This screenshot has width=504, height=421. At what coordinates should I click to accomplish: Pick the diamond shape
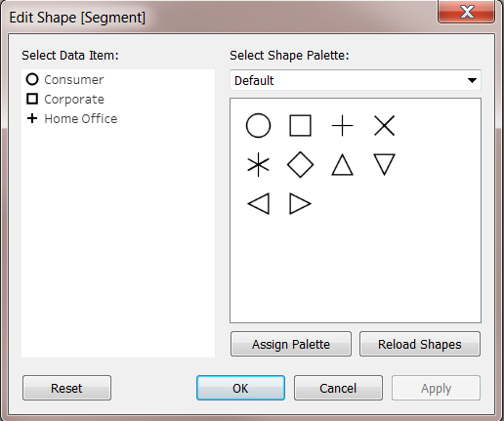[x=300, y=165]
